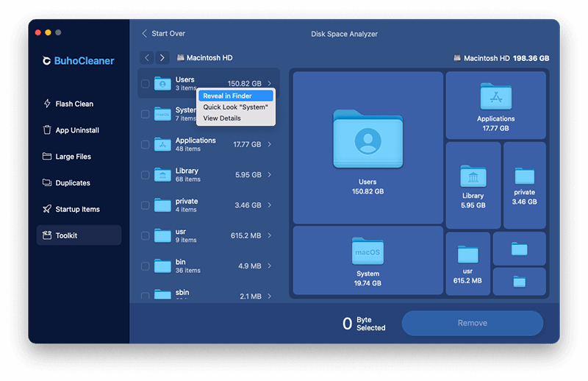This screenshot has height=381, width=588.
Task: Click the BuhoCleaner logo icon
Action: [46, 61]
